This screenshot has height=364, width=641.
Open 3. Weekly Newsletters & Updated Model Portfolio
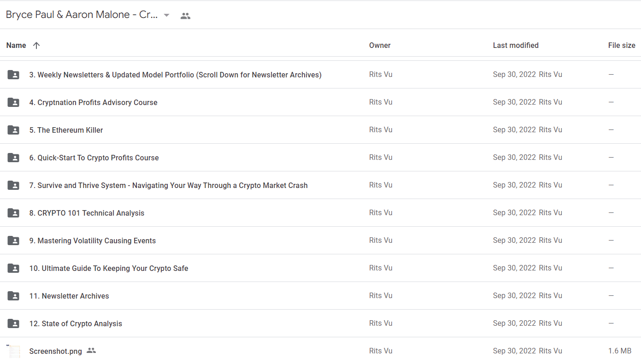175,75
